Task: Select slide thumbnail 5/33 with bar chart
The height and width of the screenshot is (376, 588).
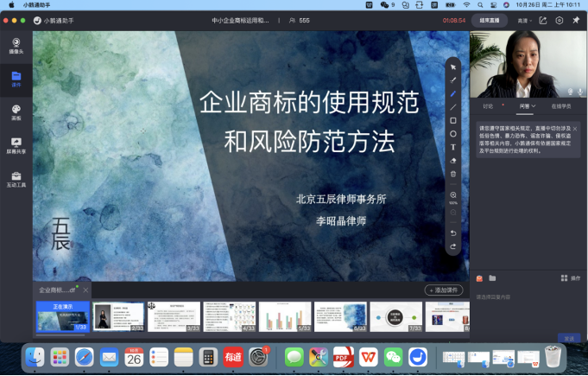Action: coord(285,316)
